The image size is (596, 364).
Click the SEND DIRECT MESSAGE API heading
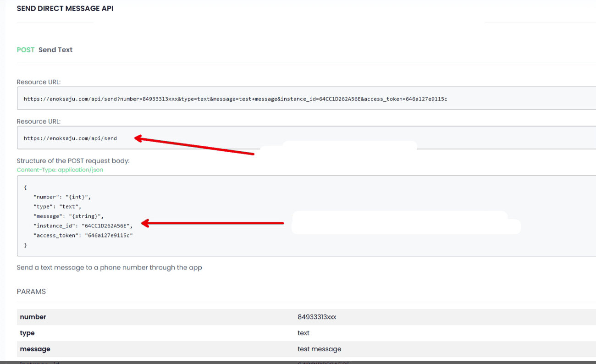click(x=65, y=9)
